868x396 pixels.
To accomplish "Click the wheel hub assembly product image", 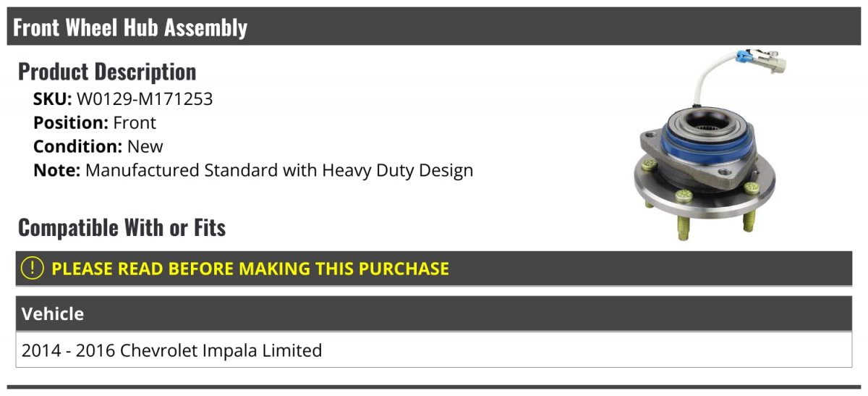I will coord(710,146).
